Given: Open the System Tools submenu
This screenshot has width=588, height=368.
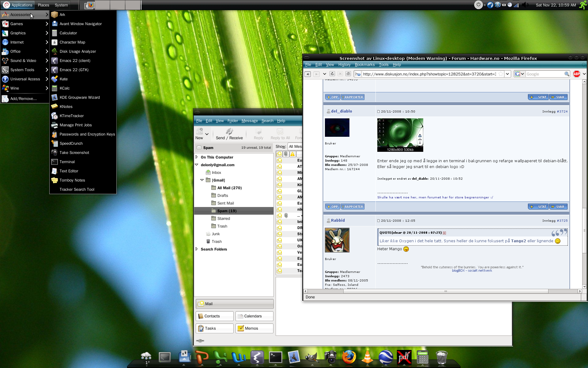Looking at the screenshot, I should point(25,70).
